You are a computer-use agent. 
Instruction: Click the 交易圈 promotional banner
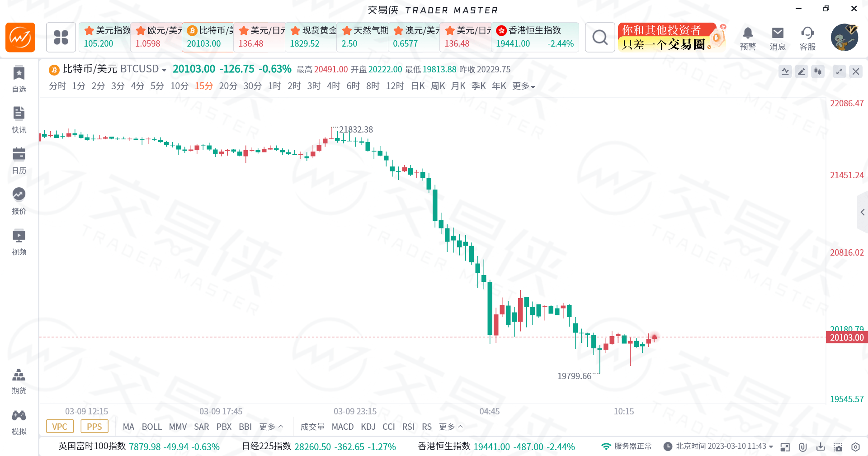[671, 37]
